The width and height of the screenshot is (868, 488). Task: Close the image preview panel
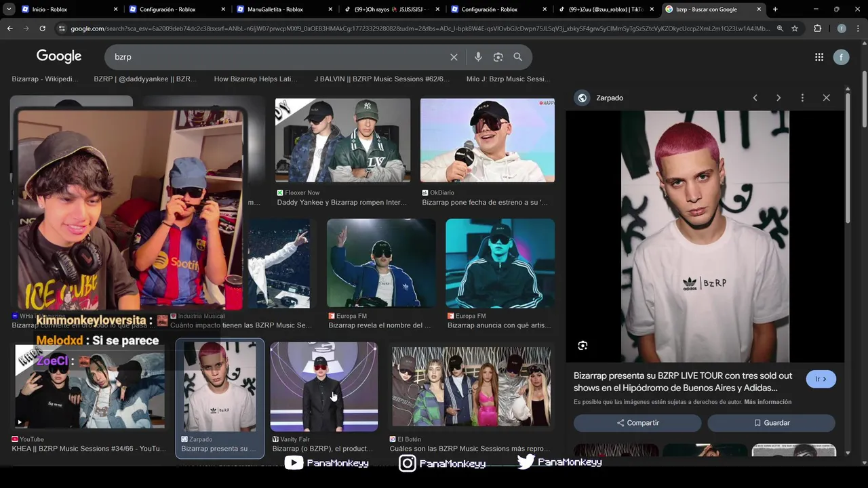826,98
